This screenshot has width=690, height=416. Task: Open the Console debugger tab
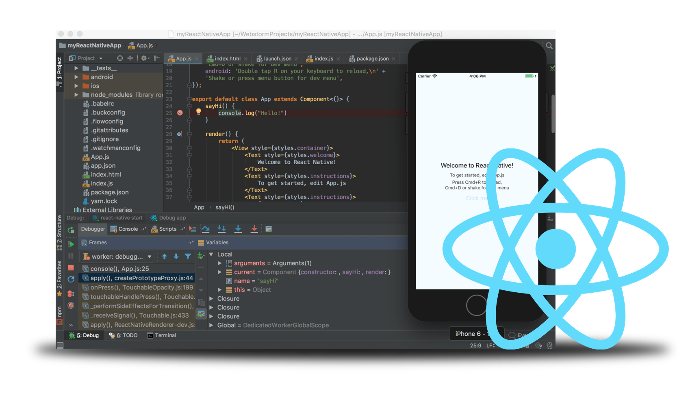pyautogui.click(x=127, y=229)
